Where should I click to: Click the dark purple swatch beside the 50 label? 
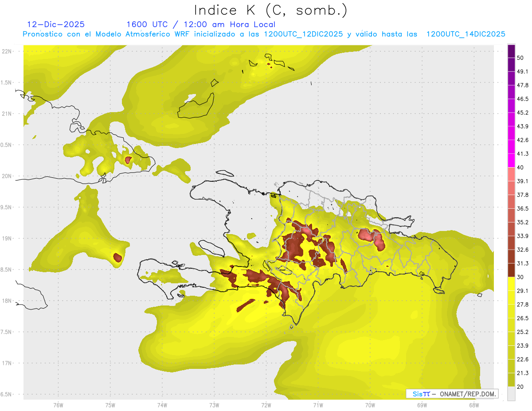click(x=511, y=51)
